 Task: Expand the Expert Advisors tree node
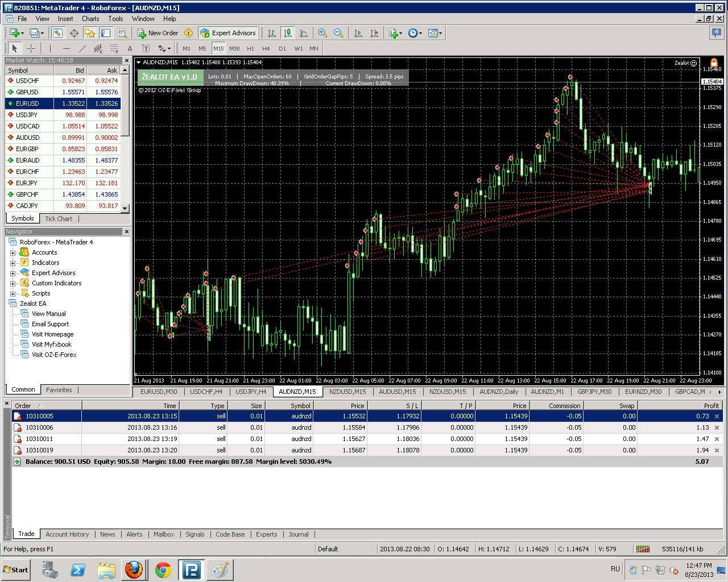[x=13, y=273]
